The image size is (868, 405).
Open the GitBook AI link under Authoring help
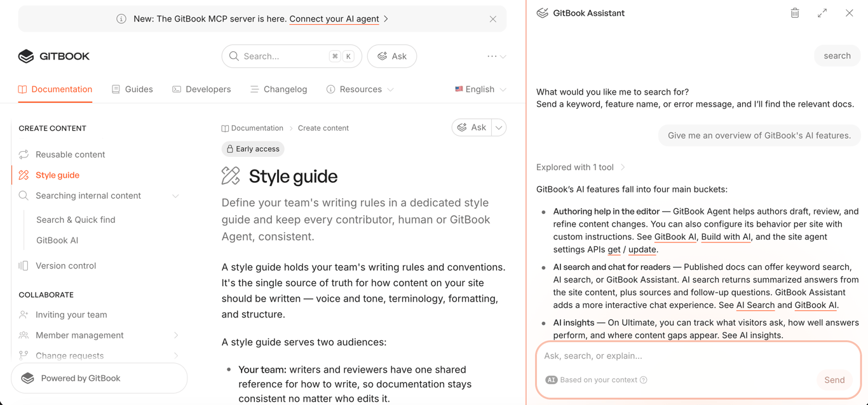point(675,237)
